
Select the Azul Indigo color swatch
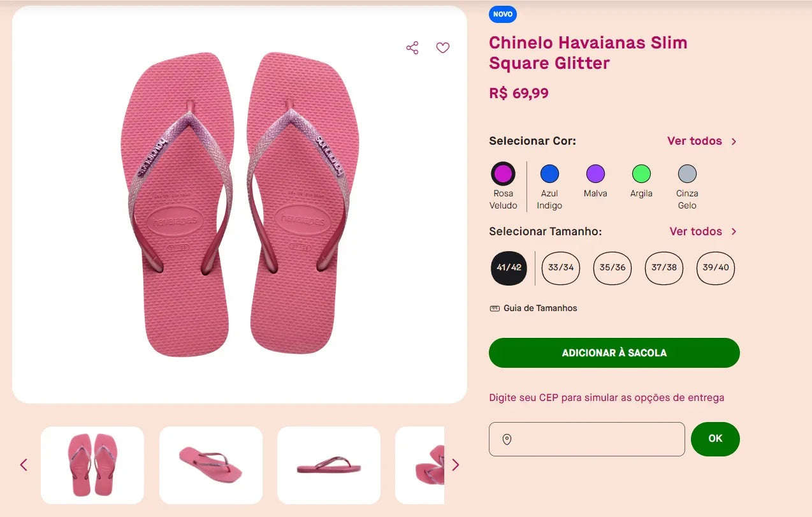pyautogui.click(x=549, y=172)
